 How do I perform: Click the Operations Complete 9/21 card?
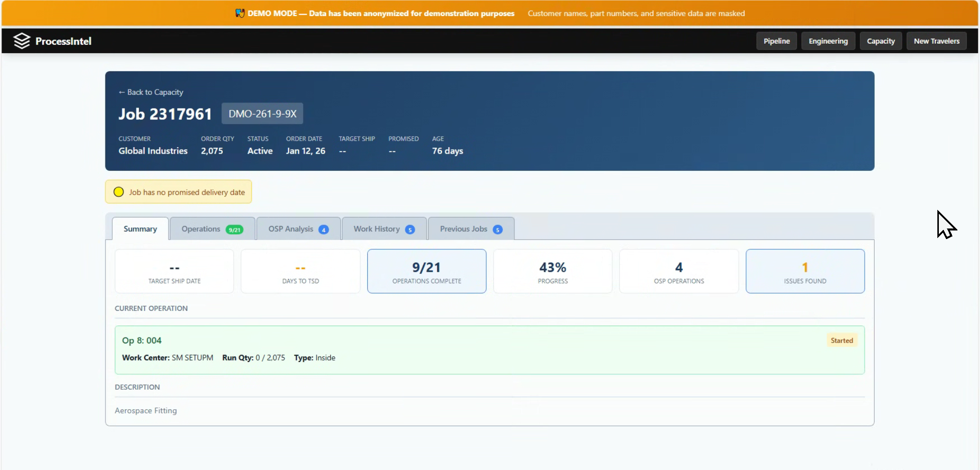[427, 271]
